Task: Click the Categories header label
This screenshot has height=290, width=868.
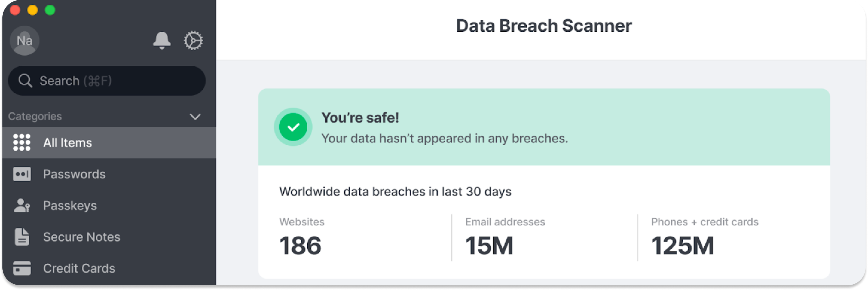Action: (35, 116)
